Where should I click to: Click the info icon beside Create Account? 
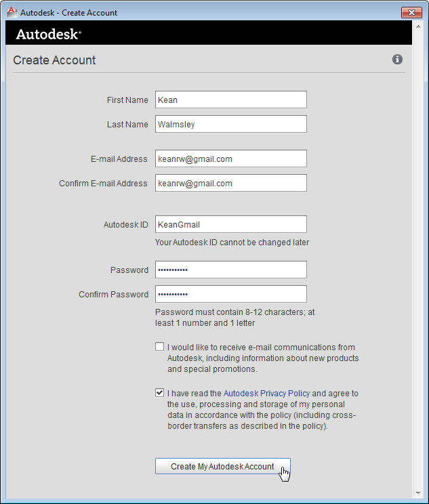(x=398, y=60)
